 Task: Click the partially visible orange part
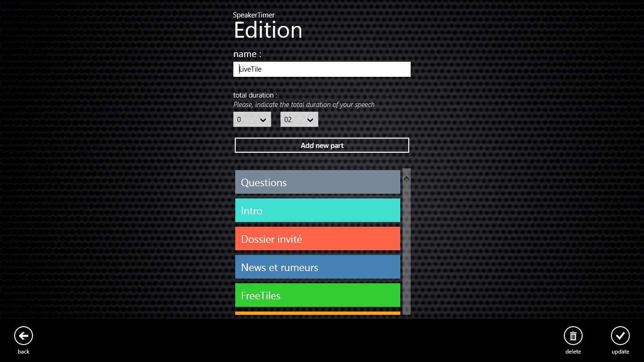click(317, 313)
